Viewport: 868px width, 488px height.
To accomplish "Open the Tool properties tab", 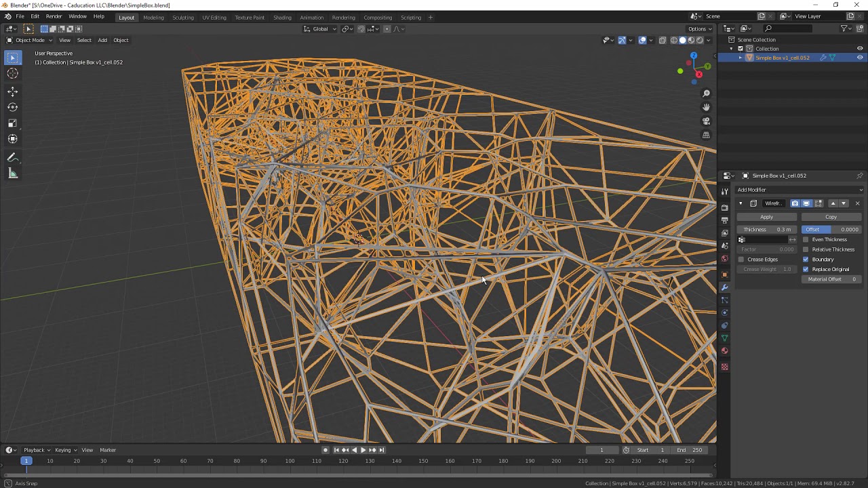I will (724, 192).
